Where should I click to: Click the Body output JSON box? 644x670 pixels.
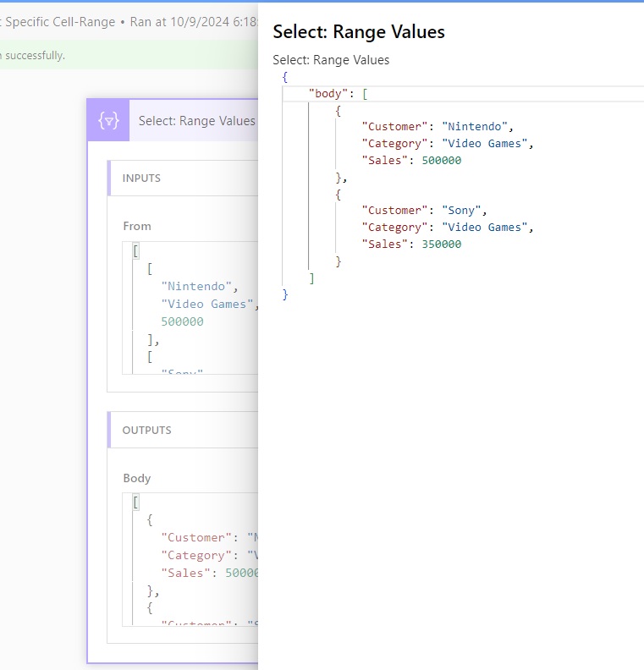coord(195,560)
